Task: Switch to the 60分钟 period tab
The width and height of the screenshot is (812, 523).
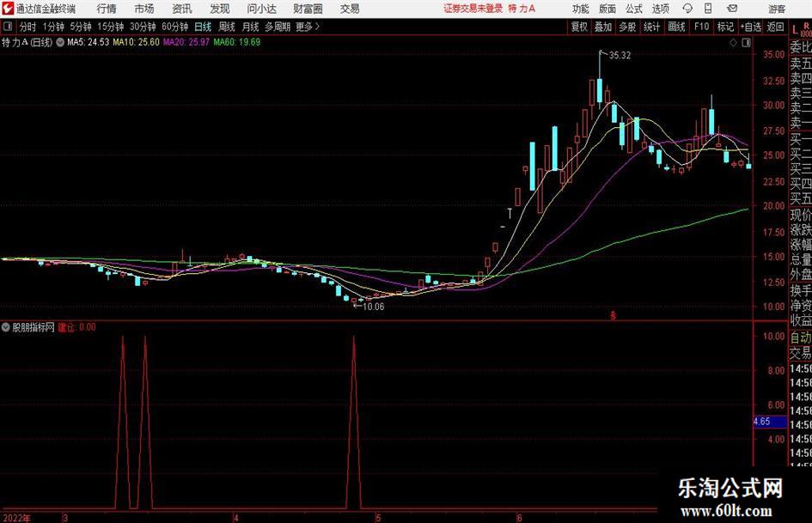Action: pyautogui.click(x=175, y=27)
